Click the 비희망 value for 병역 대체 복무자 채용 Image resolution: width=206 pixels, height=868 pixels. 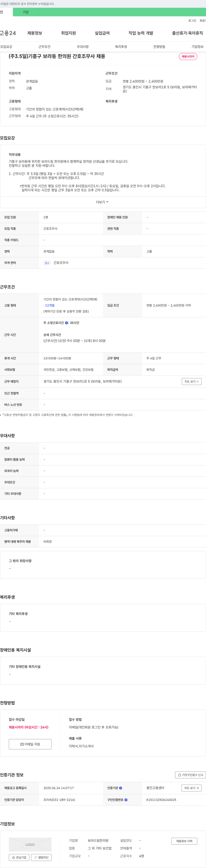[47, 541]
